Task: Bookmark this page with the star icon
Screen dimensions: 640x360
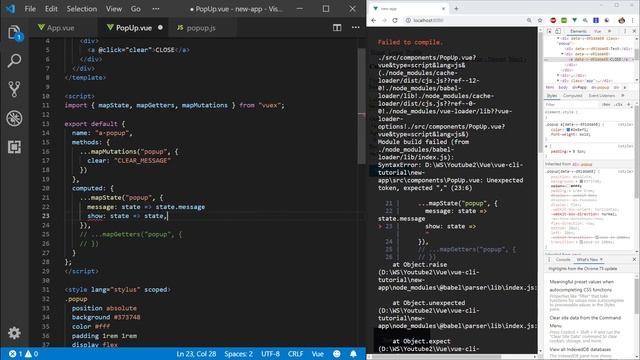Action: click(x=540, y=20)
